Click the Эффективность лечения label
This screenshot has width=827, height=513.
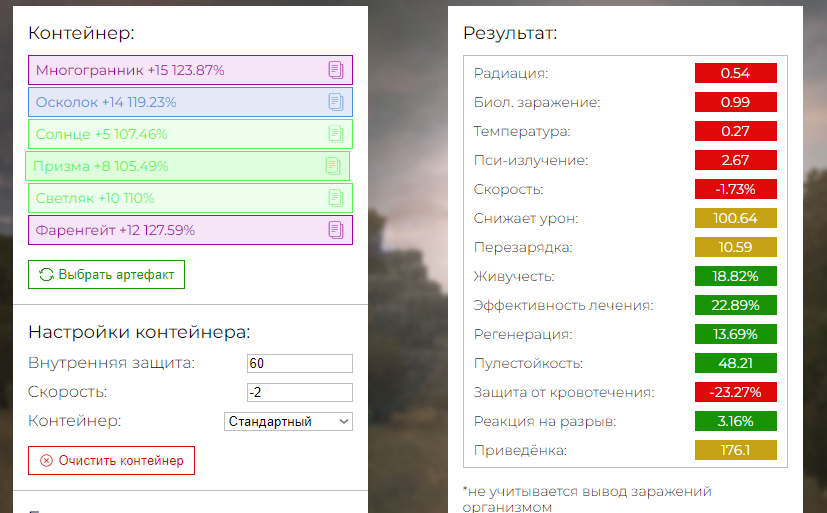tap(563, 305)
